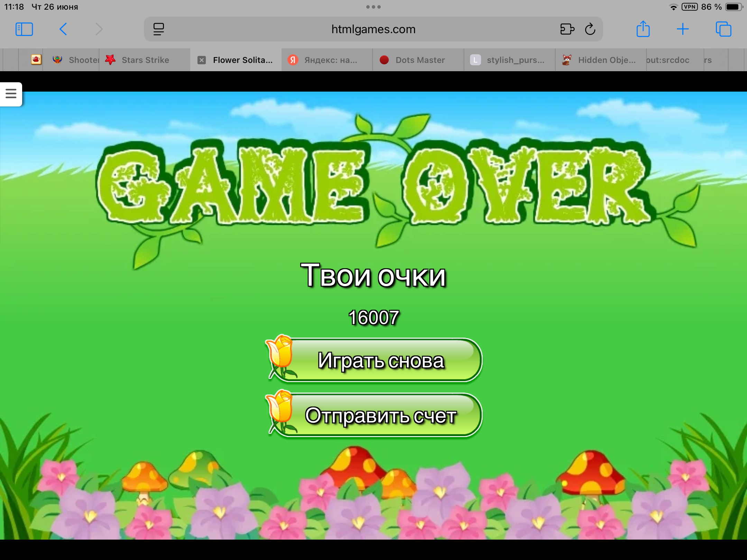Open the extensions puzzle icon
747x560 pixels.
click(x=567, y=29)
